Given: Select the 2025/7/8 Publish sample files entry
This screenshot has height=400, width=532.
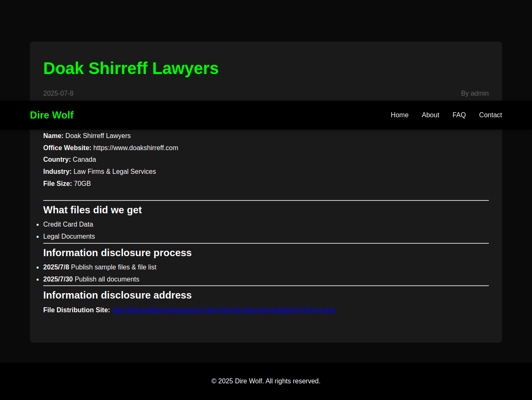Looking at the screenshot, I should (x=100, y=267).
